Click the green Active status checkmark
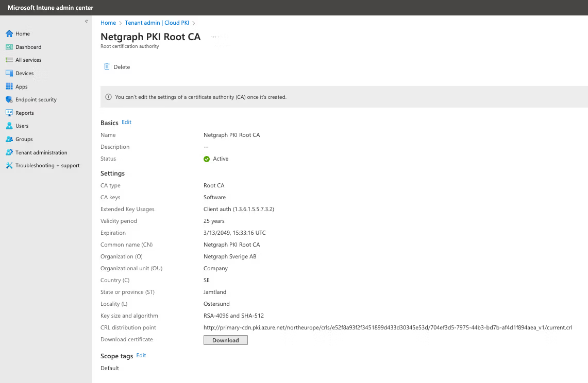The image size is (588, 383). click(207, 159)
